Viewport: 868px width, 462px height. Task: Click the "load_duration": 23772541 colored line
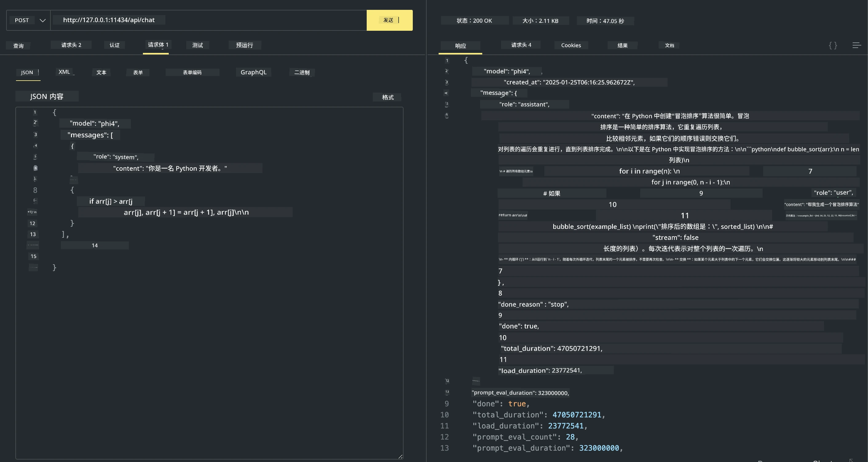pyautogui.click(x=530, y=426)
